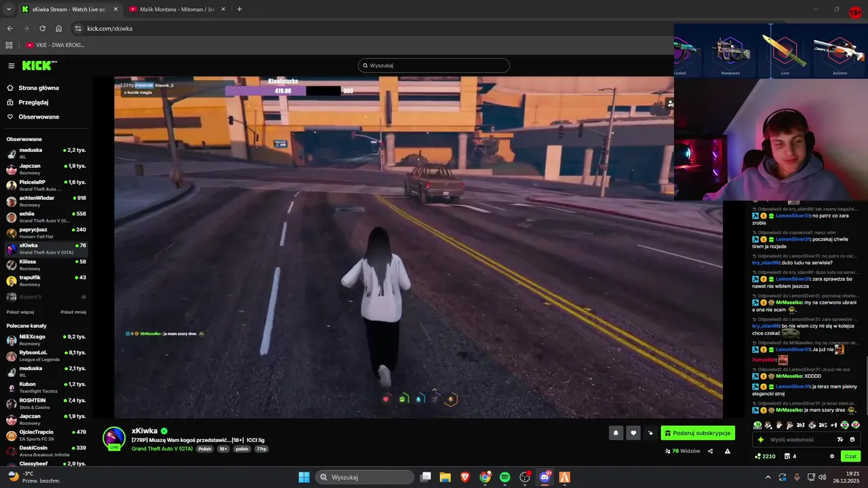The image size is (868, 488).
Task: Open followed channel PisicelaRP
Action: pyautogui.click(x=46, y=185)
